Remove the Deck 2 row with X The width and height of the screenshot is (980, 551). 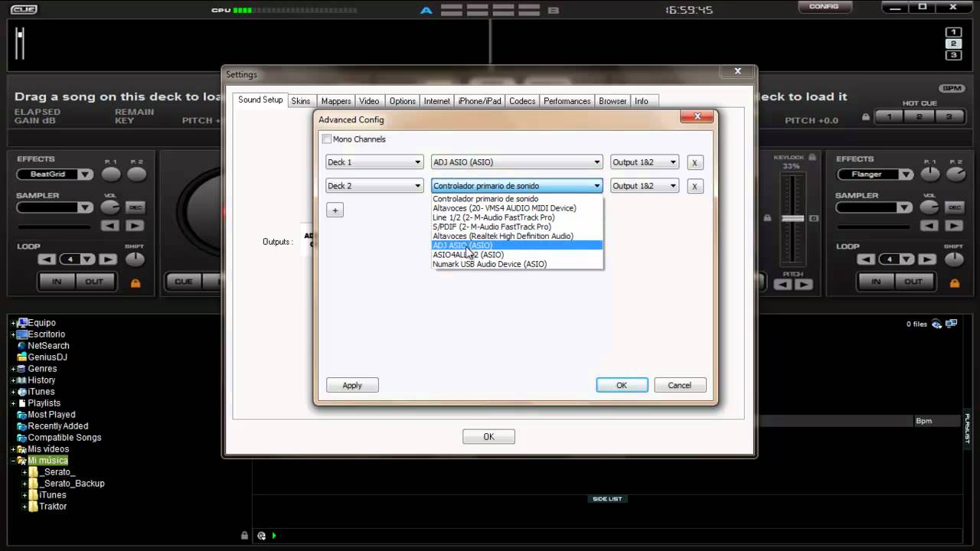tap(694, 186)
